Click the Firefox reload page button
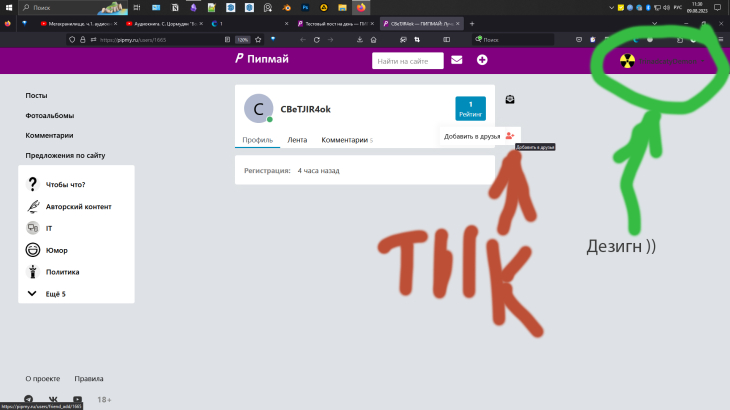This screenshot has width=730, height=410. 317,40
